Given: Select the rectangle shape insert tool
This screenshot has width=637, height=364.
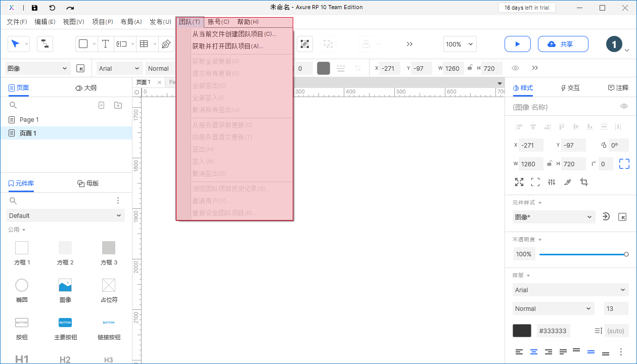Looking at the screenshot, I should (x=83, y=44).
